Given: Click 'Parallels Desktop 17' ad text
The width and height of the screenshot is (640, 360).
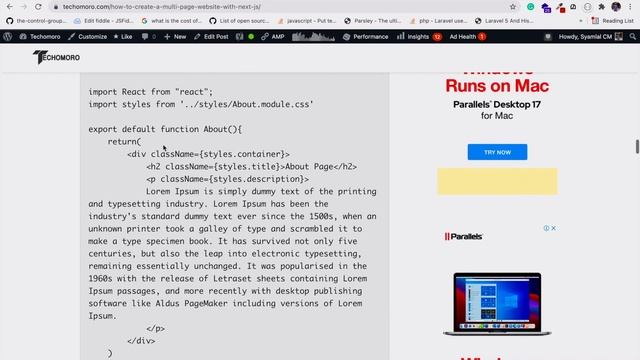Looking at the screenshot, I should coord(497,104).
